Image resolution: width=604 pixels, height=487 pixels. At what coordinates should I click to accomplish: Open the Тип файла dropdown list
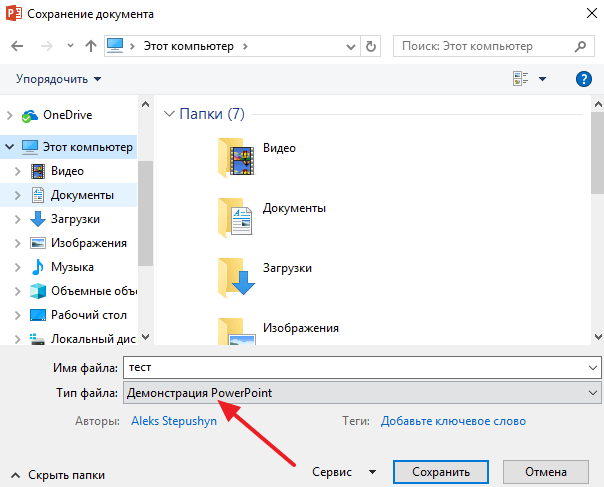click(361, 393)
